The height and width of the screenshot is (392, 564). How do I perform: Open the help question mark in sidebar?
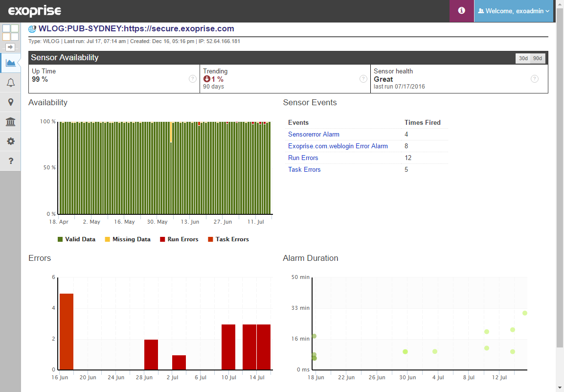click(10, 161)
